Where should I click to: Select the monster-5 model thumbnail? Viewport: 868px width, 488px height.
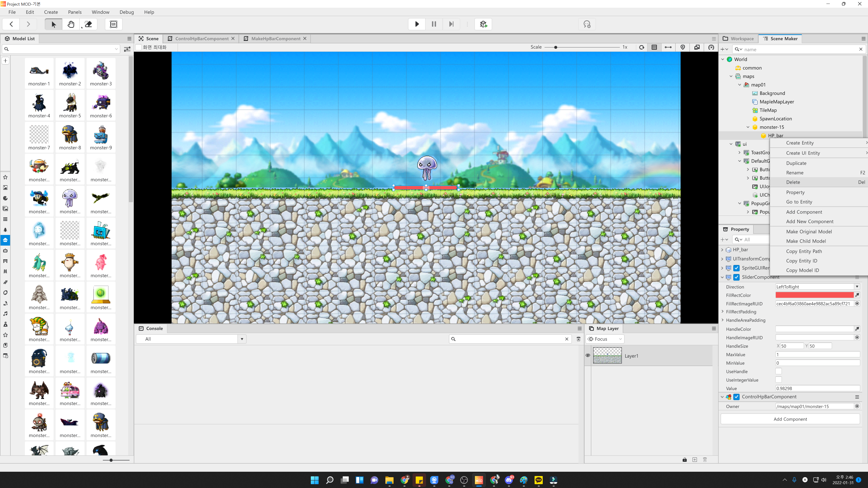[x=70, y=106]
